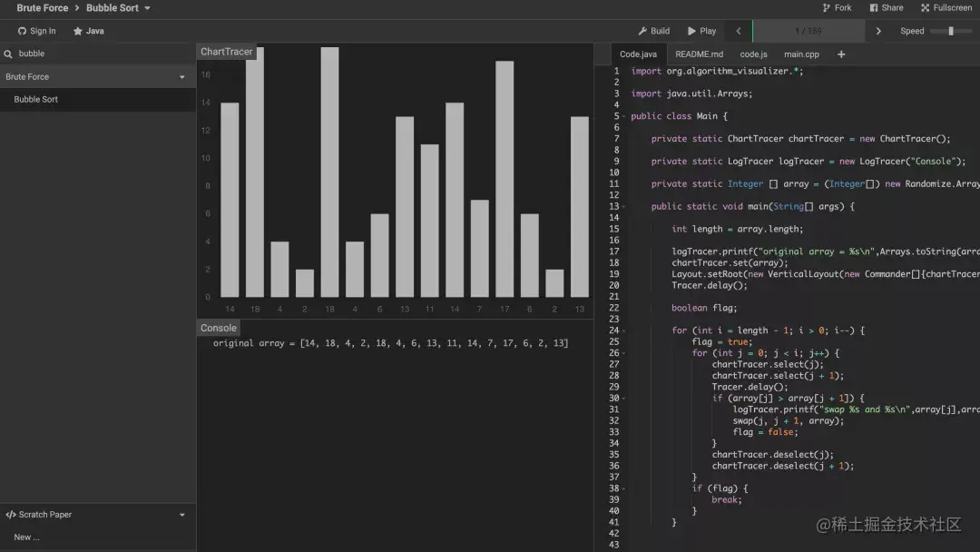980x552 pixels.
Task: Switch to the Code.java tab
Action: [638, 54]
